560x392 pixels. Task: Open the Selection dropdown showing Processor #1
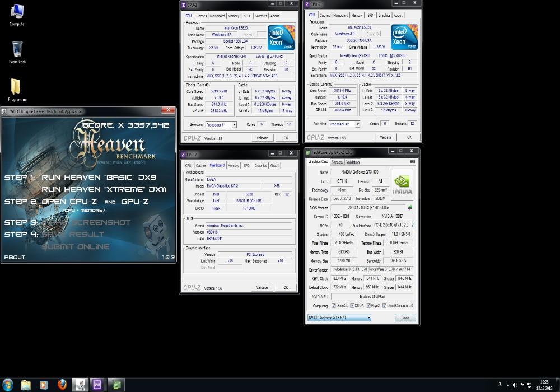[x=221, y=124]
